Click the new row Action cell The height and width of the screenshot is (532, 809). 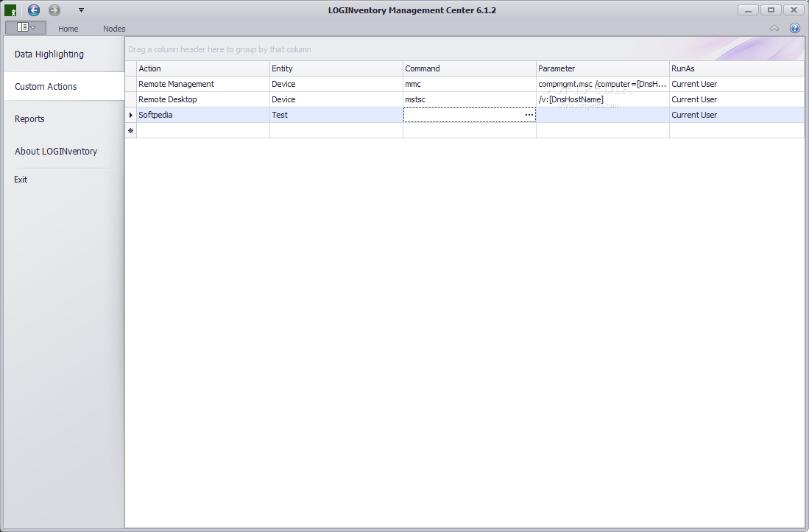point(203,130)
